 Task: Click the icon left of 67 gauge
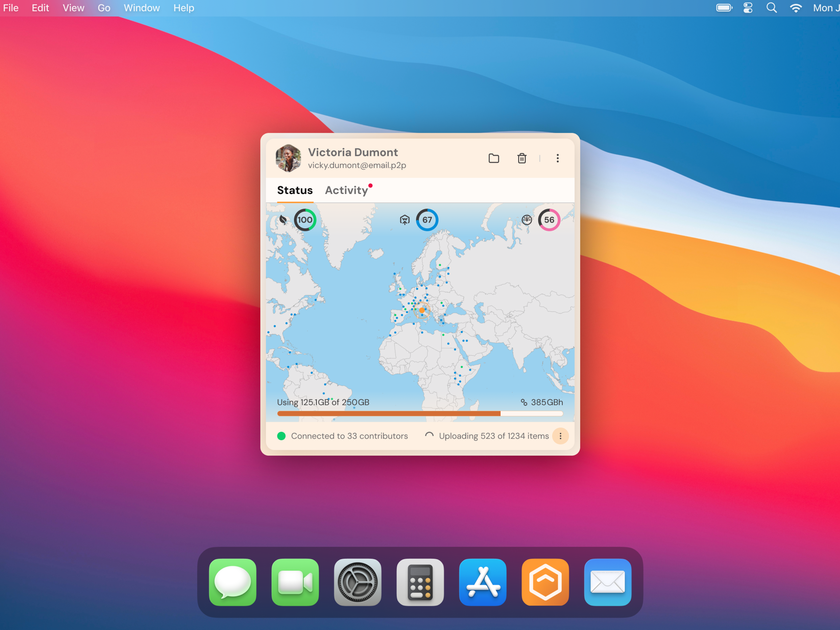tap(405, 220)
